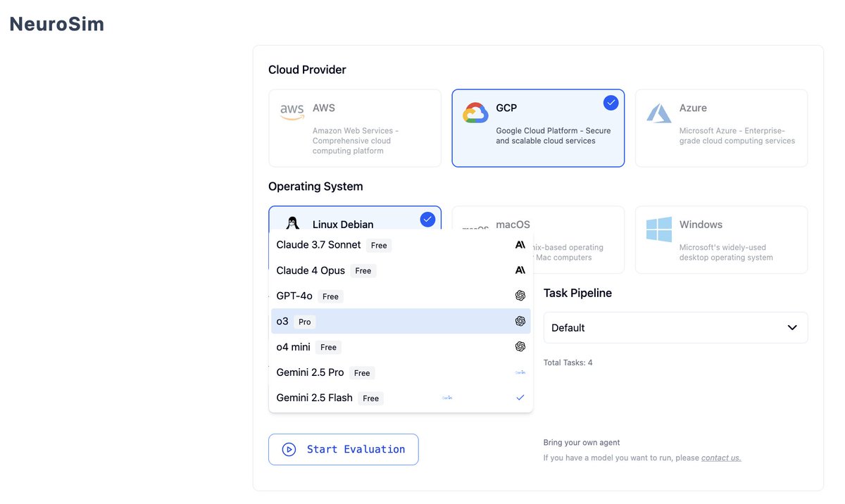Screen dimensions: 845x504
Task: Select the AWS cloud provider card
Action: click(355, 128)
